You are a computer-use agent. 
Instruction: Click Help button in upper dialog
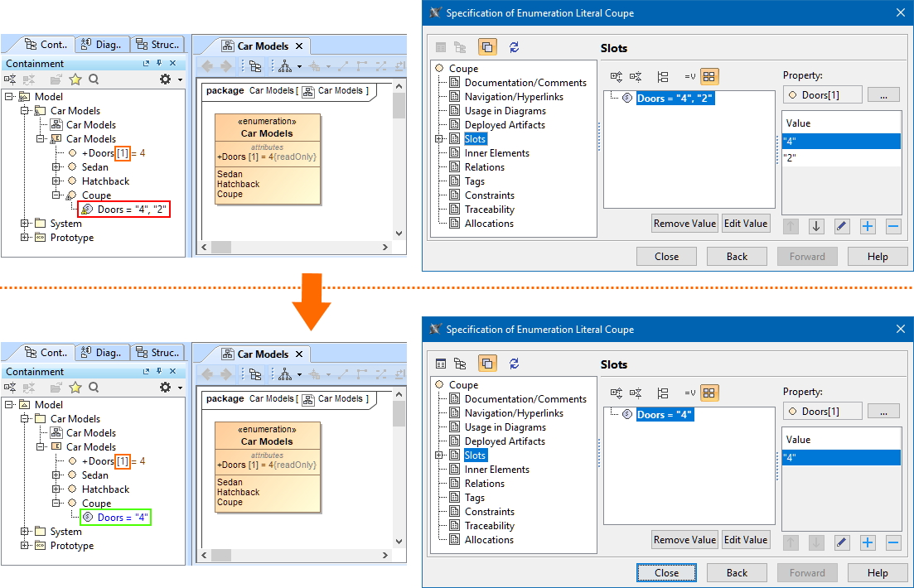click(878, 257)
